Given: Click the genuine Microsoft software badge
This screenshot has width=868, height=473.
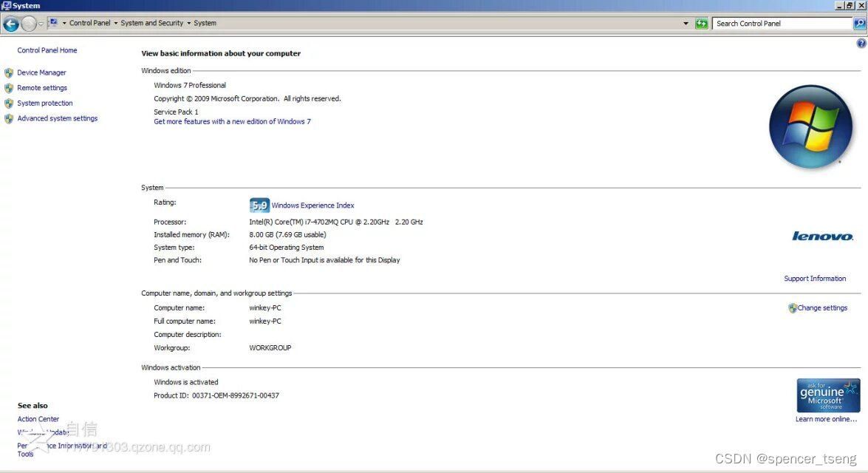Looking at the screenshot, I should (x=828, y=395).
